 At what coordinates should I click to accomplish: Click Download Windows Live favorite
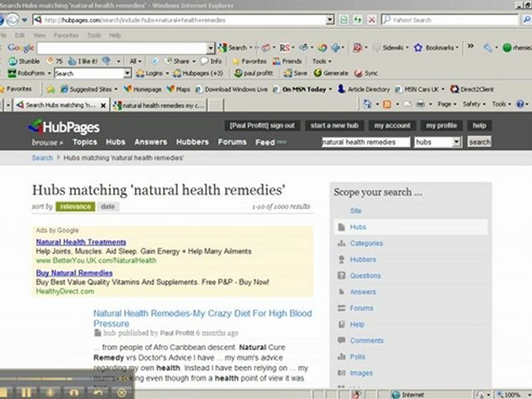click(232, 89)
